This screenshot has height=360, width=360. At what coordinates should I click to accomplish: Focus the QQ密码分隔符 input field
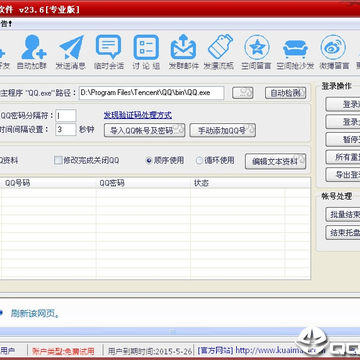pyautogui.click(x=66, y=116)
